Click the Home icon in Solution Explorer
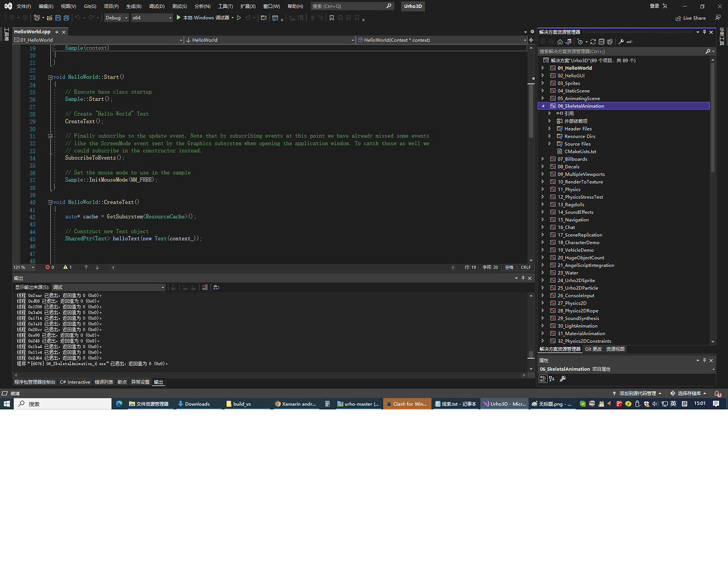Image resolution: width=728 pixels, height=563 pixels. tap(560, 42)
